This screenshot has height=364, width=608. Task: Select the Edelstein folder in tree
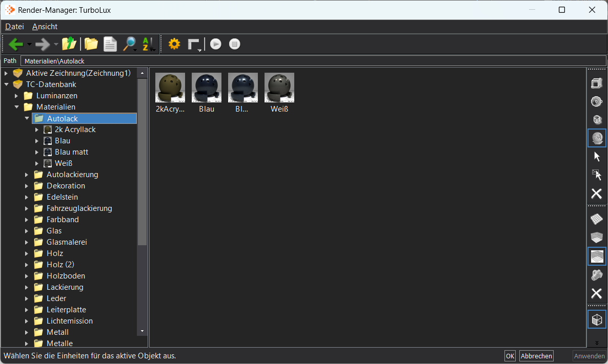click(x=62, y=197)
